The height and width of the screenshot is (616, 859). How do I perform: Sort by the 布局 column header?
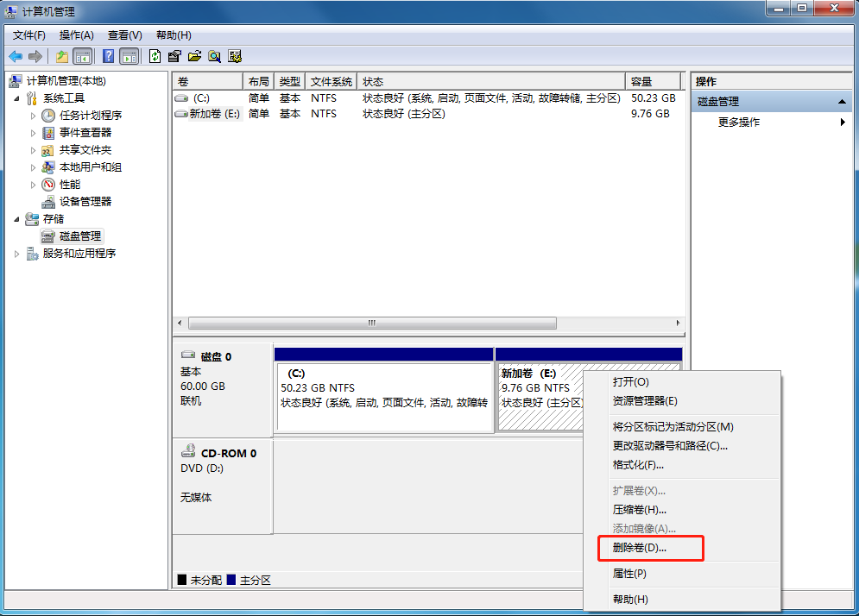(x=259, y=82)
